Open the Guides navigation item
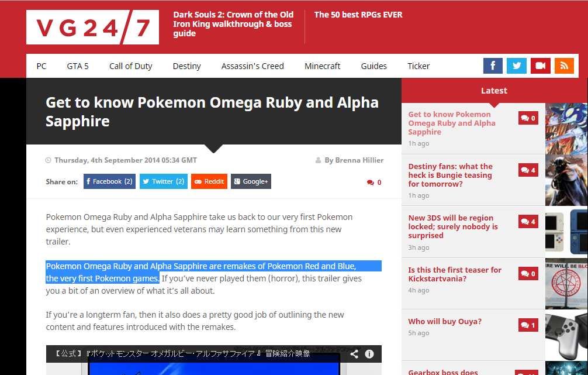This screenshot has width=588, height=375. [373, 66]
